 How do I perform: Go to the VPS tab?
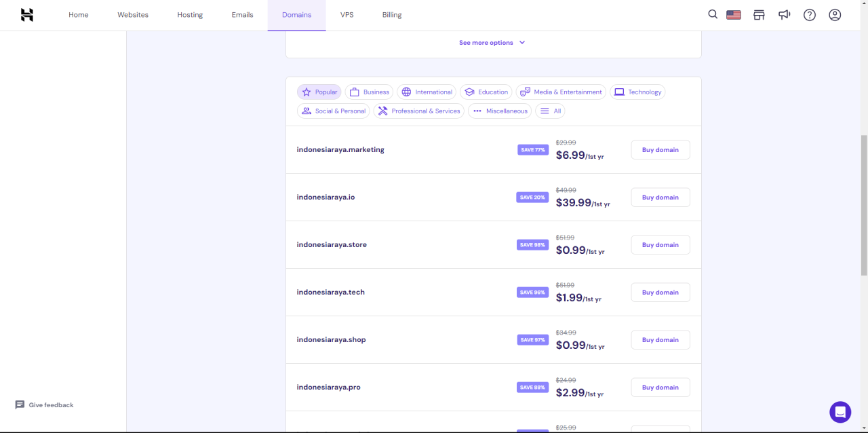pyautogui.click(x=347, y=15)
